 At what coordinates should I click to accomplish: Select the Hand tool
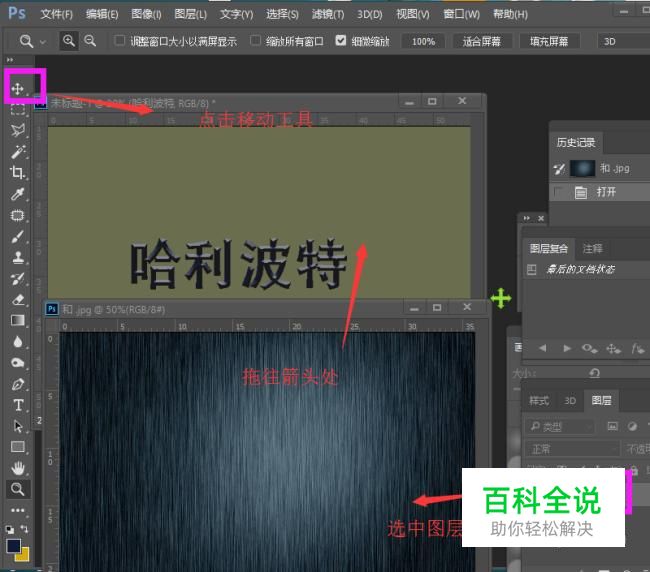(x=17, y=468)
